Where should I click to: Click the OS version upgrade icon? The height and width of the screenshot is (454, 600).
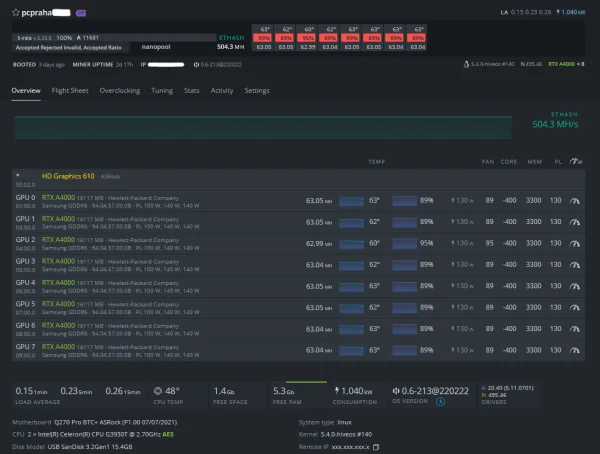(440, 402)
